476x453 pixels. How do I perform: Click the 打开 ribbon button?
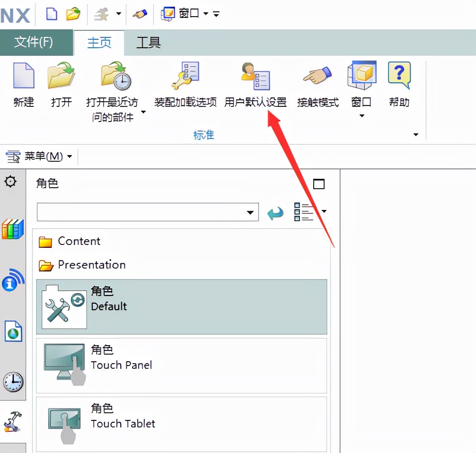[x=62, y=85]
